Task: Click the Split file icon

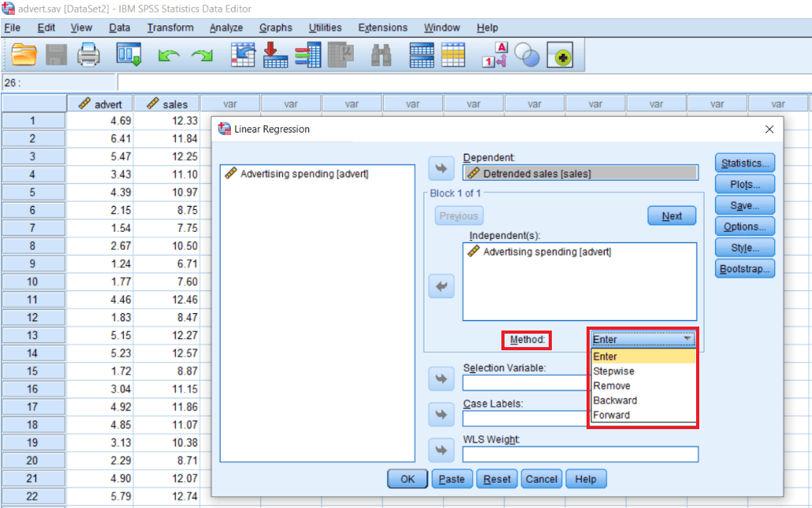Action: (422, 55)
